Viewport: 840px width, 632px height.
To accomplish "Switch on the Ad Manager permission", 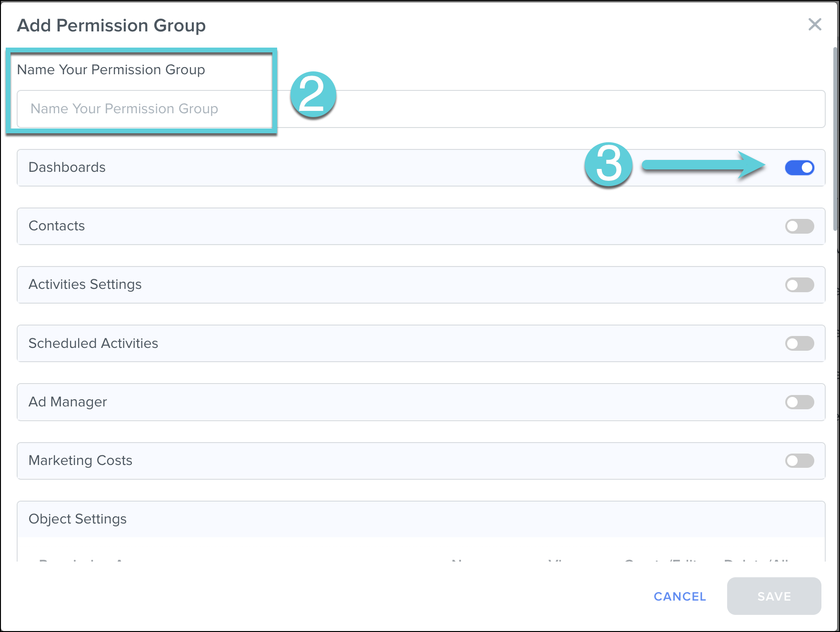I will [799, 402].
